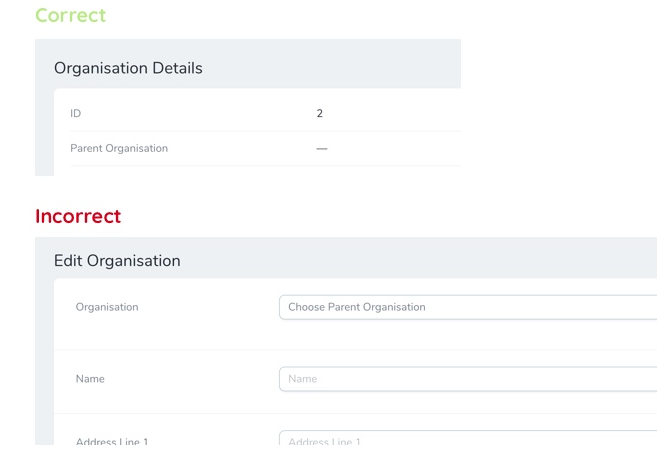This screenshot has width=657, height=476.
Task: Click the Name field label
Action: click(x=90, y=379)
